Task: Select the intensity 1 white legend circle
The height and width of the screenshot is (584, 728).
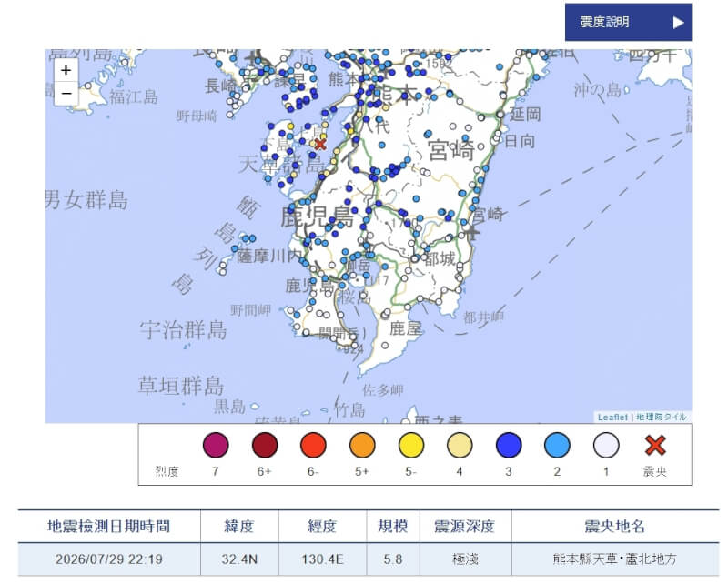Action: tap(606, 445)
